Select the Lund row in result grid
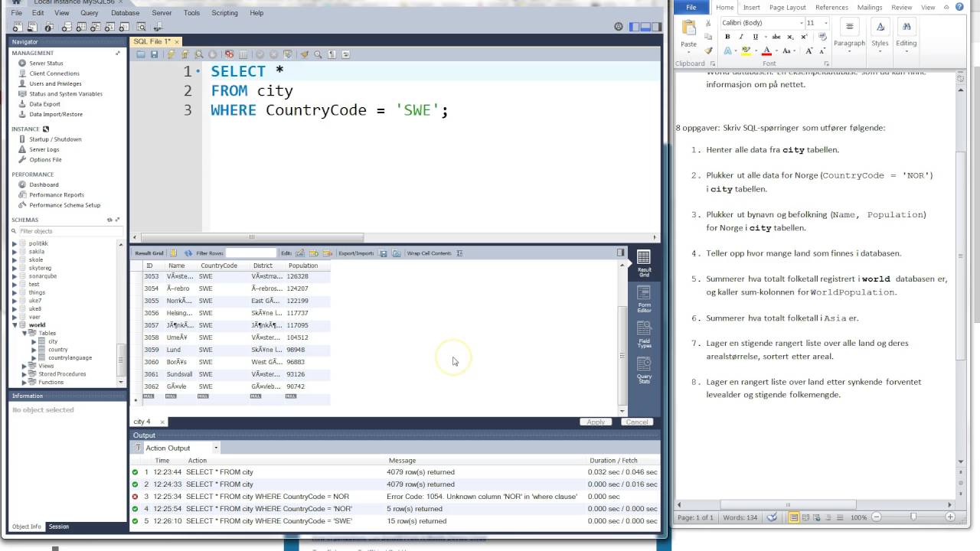Viewport: 980px width, 551px height. click(237, 350)
